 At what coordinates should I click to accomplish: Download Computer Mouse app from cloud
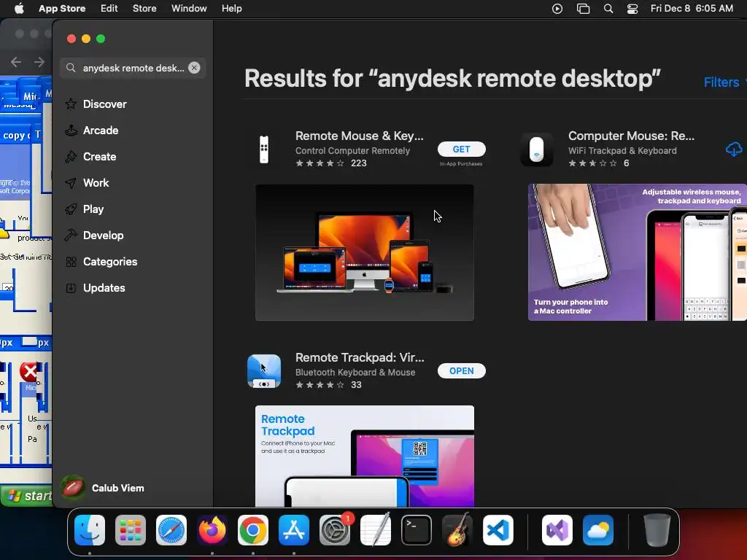point(734,149)
